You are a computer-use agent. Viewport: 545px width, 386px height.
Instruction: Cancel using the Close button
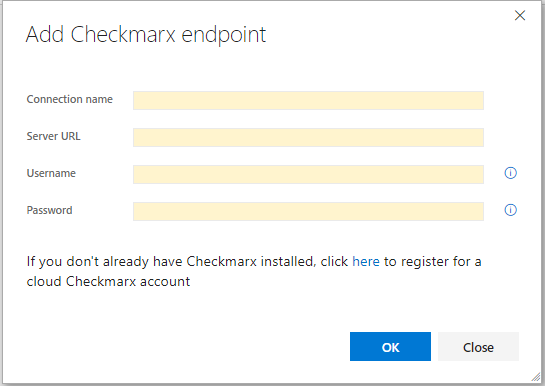pos(478,346)
